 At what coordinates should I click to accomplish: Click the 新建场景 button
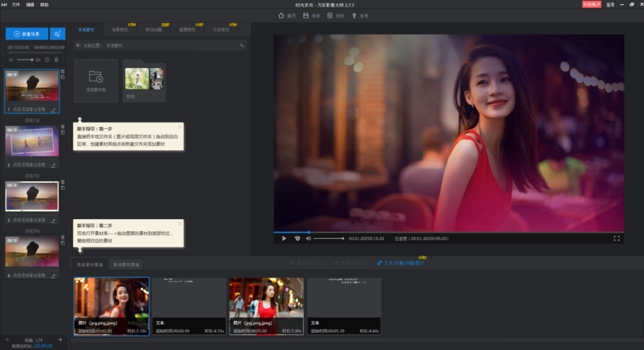coord(27,34)
